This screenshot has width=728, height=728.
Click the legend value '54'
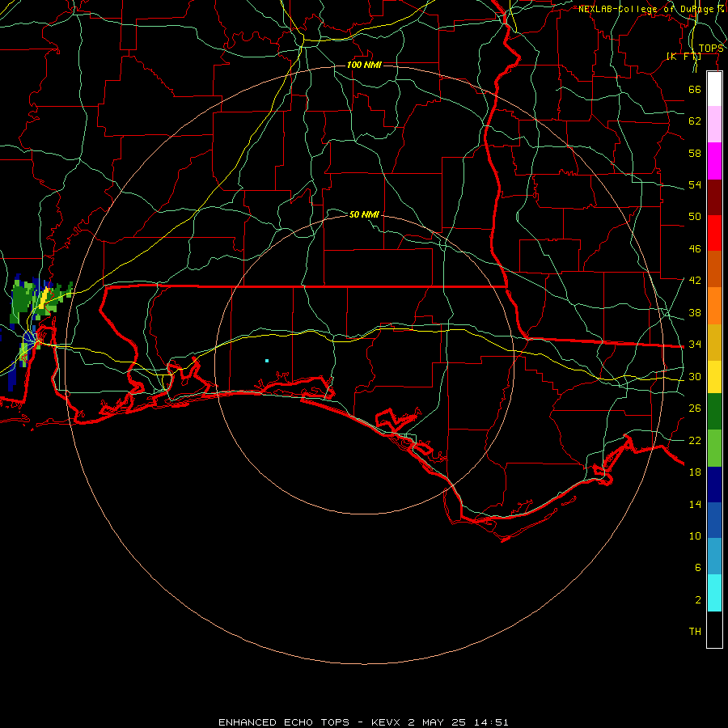(695, 184)
